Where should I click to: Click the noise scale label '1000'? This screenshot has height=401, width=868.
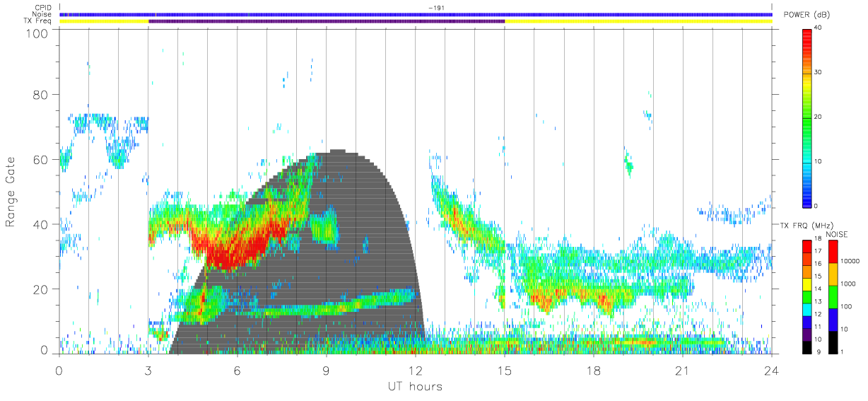coord(847,284)
